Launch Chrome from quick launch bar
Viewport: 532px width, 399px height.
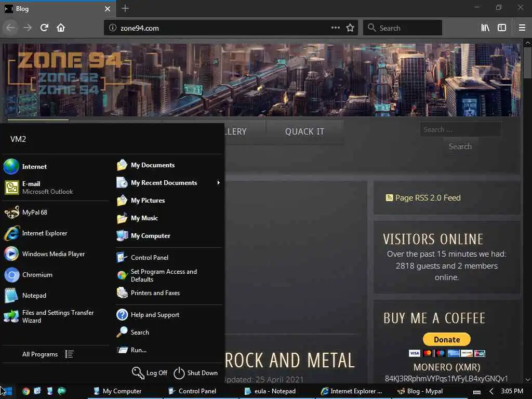tap(26, 391)
